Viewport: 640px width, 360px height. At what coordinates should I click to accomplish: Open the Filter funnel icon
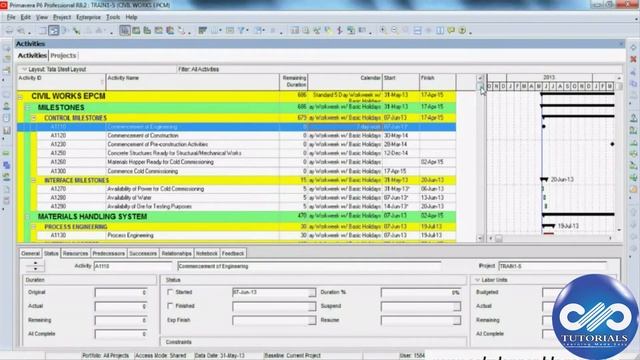point(242,31)
